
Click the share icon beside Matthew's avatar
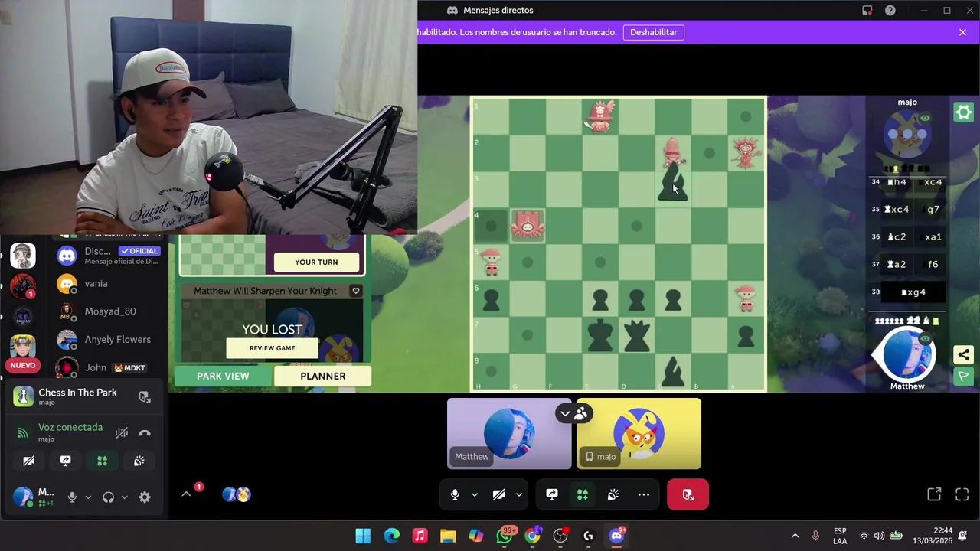point(963,354)
